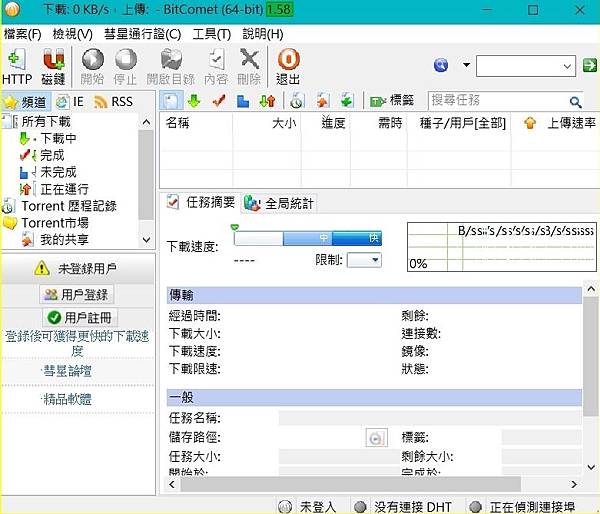This screenshot has width=600, height=514.
Task: Click the 標籤 tag button
Action: (x=392, y=101)
